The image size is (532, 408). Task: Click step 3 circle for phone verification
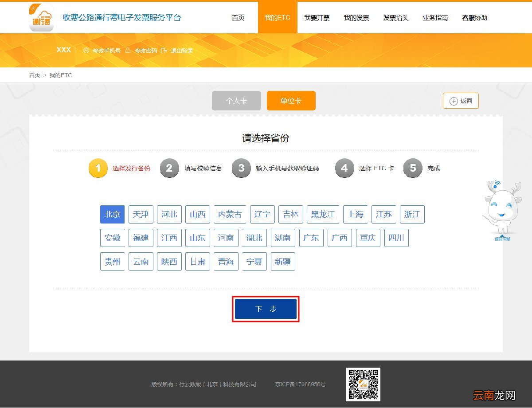click(241, 169)
